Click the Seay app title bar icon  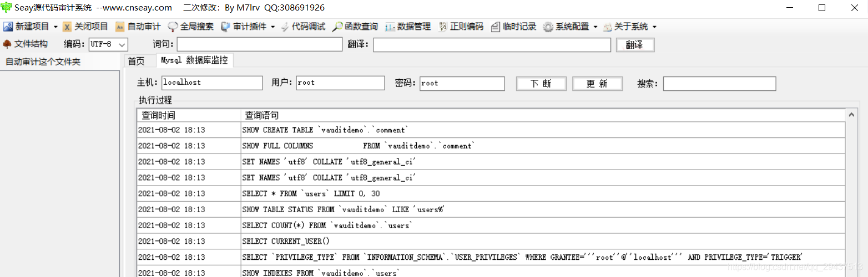click(x=6, y=8)
